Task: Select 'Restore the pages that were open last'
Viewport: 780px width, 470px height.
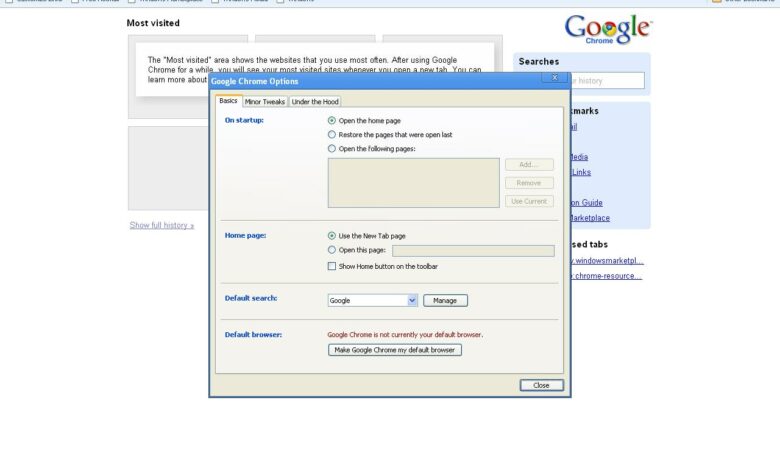Action: coord(332,134)
